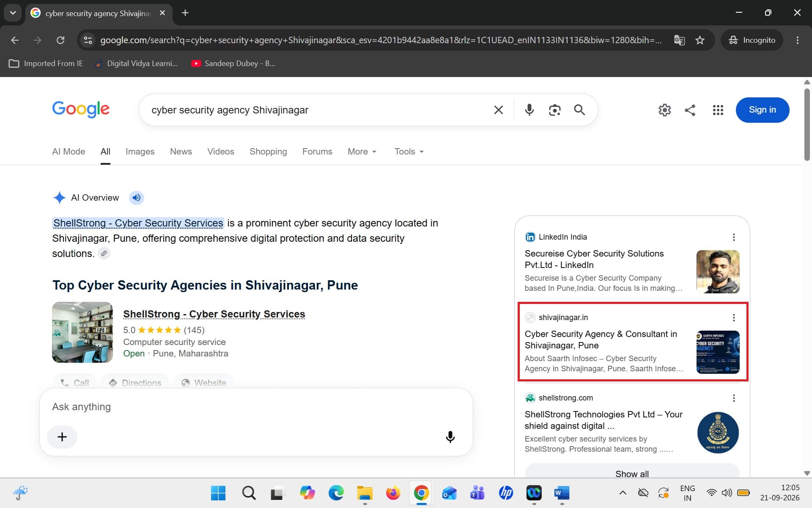Viewport: 812px width, 508px height.
Task: Click in the Ask anything input field
Action: (256, 407)
